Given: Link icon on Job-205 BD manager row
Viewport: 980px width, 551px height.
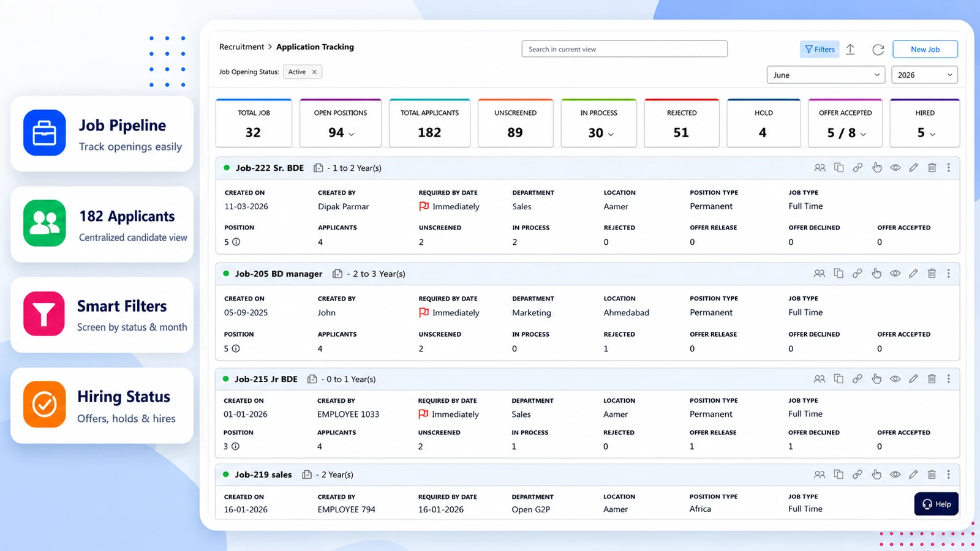Looking at the screenshot, I should click(x=858, y=274).
